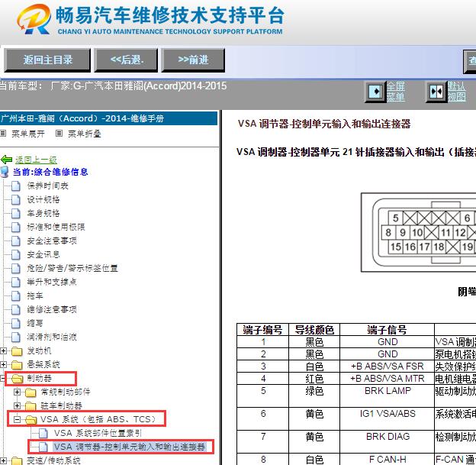Click document icon beside 缩写
The height and width of the screenshot is (465, 476).
pyautogui.click(x=16, y=323)
